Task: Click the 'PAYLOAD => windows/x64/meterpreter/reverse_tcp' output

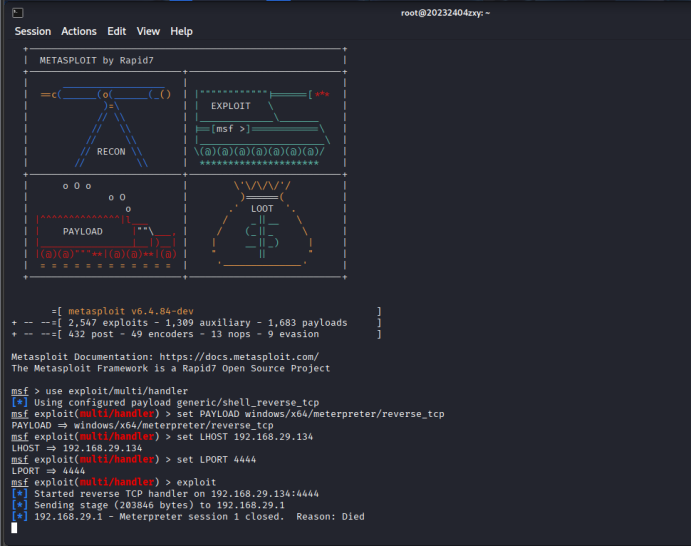Action: tap(142, 426)
